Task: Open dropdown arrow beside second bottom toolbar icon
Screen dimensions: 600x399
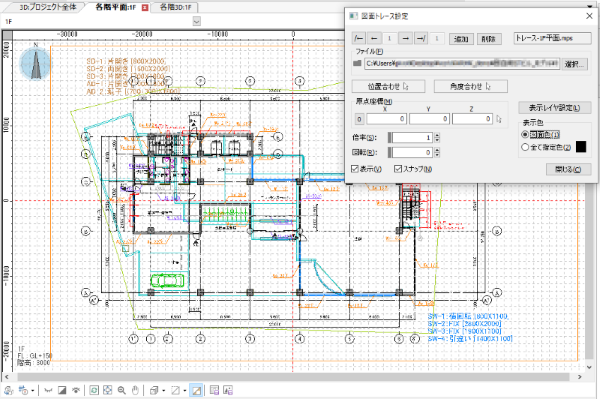Action: click(33, 391)
